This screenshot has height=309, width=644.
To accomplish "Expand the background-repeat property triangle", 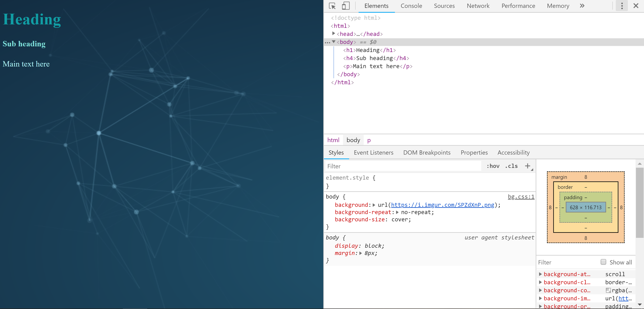I will tap(397, 212).
